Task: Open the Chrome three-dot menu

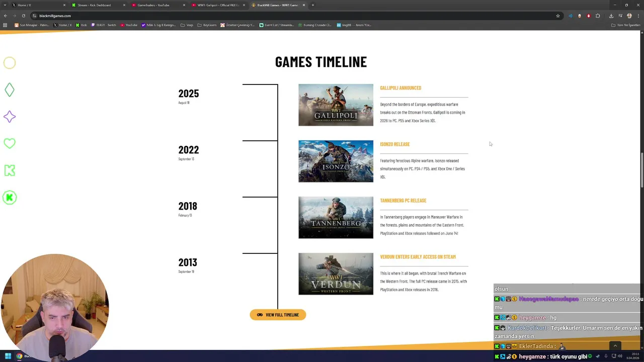Action: tap(638, 16)
